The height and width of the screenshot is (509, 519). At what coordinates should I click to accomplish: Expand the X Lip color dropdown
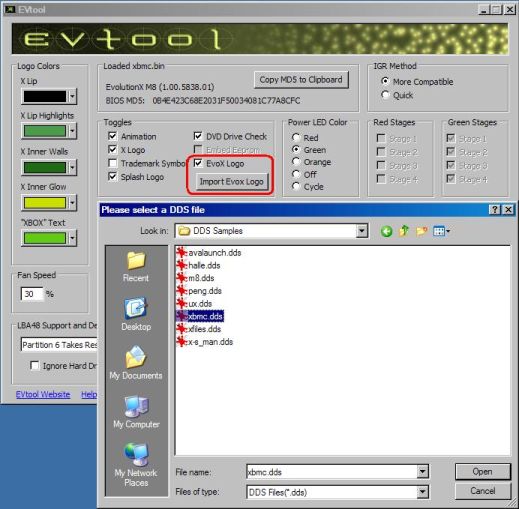pos(72,97)
